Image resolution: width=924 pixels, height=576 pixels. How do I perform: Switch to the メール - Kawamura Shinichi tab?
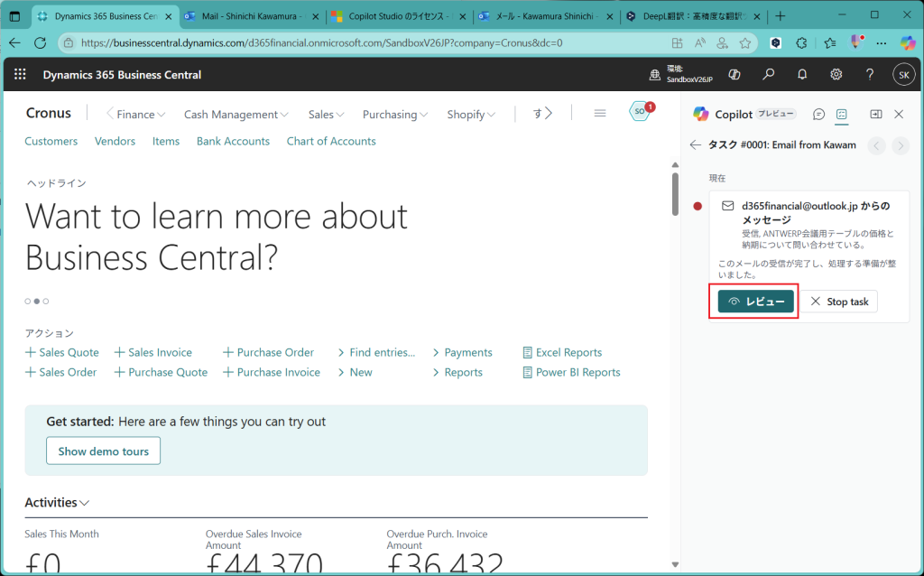pos(547,16)
